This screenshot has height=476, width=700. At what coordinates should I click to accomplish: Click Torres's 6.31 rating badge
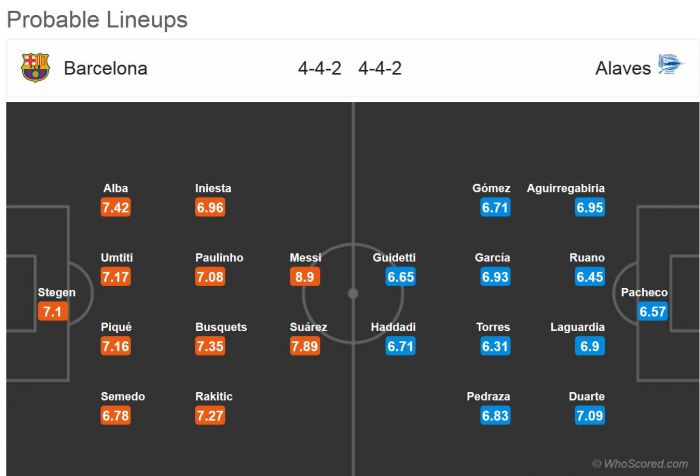pos(494,346)
